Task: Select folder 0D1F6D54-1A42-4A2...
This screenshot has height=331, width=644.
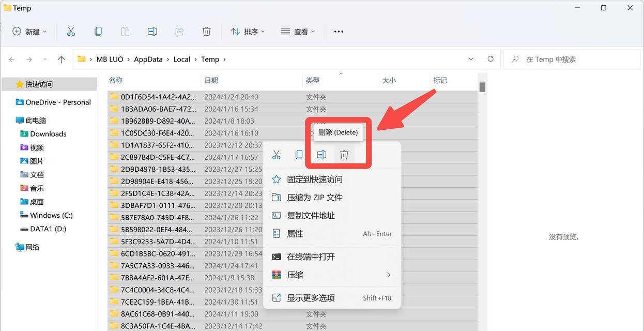Action: (292, 97)
